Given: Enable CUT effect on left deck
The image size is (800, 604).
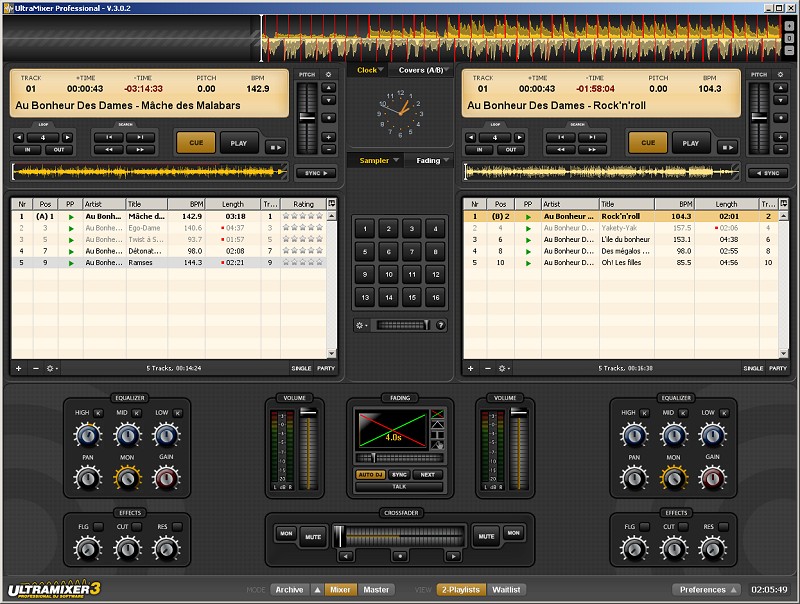Looking at the screenshot, I should [x=137, y=526].
